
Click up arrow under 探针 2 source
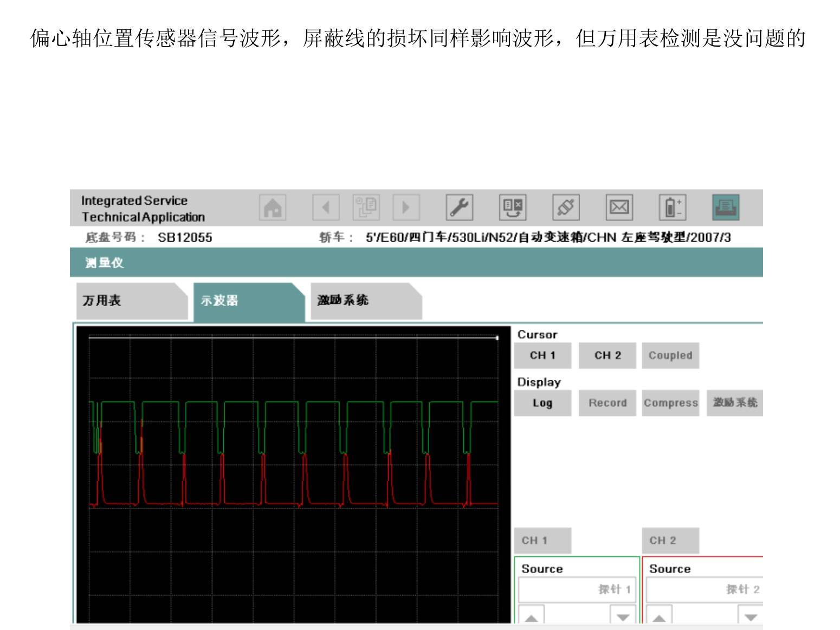coord(659,614)
